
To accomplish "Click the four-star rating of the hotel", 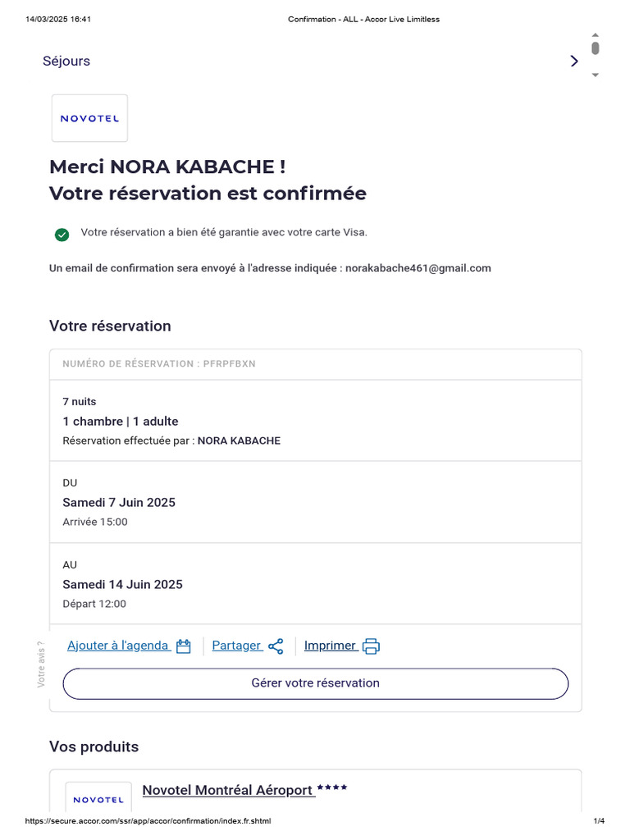I will click(332, 788).
